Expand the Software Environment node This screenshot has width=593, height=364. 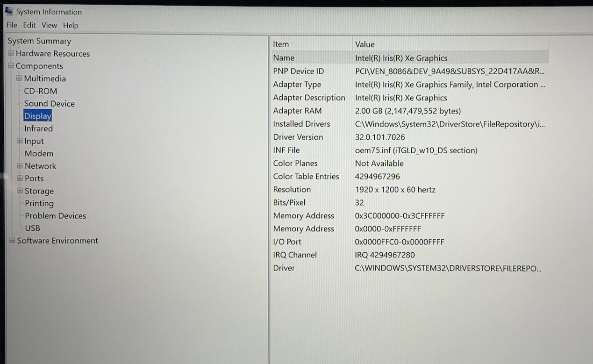point(12,241)
